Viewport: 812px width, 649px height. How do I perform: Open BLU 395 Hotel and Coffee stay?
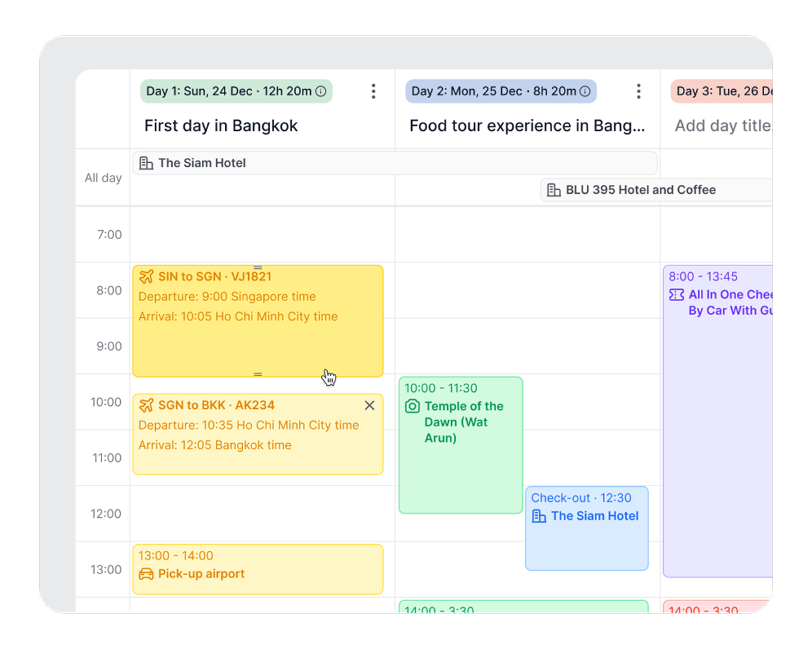click(656, 190)
